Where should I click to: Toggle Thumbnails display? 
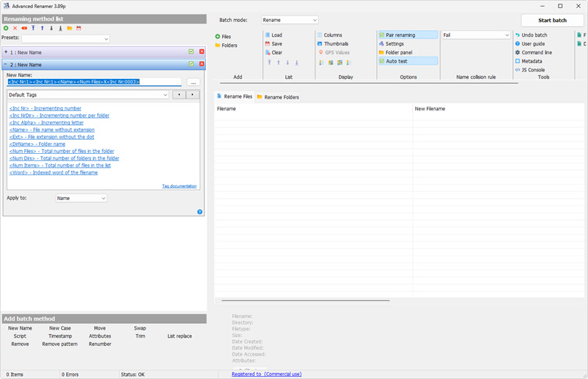coord(333,44)
